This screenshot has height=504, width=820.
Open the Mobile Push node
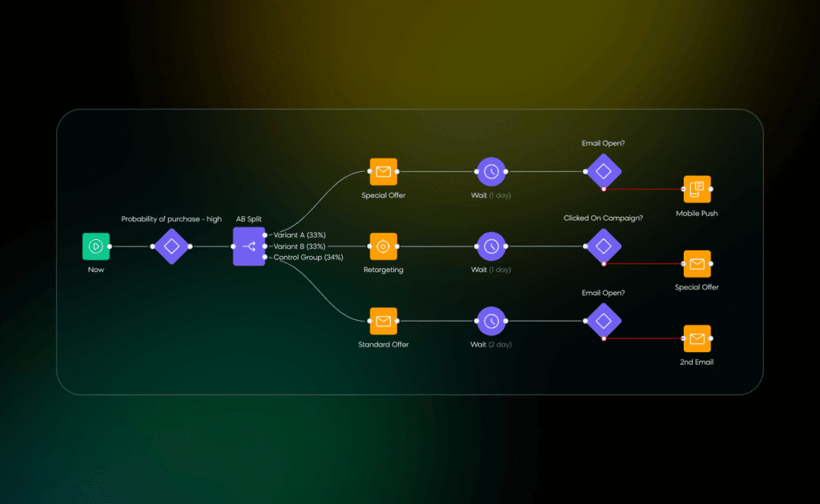[696, 190]
